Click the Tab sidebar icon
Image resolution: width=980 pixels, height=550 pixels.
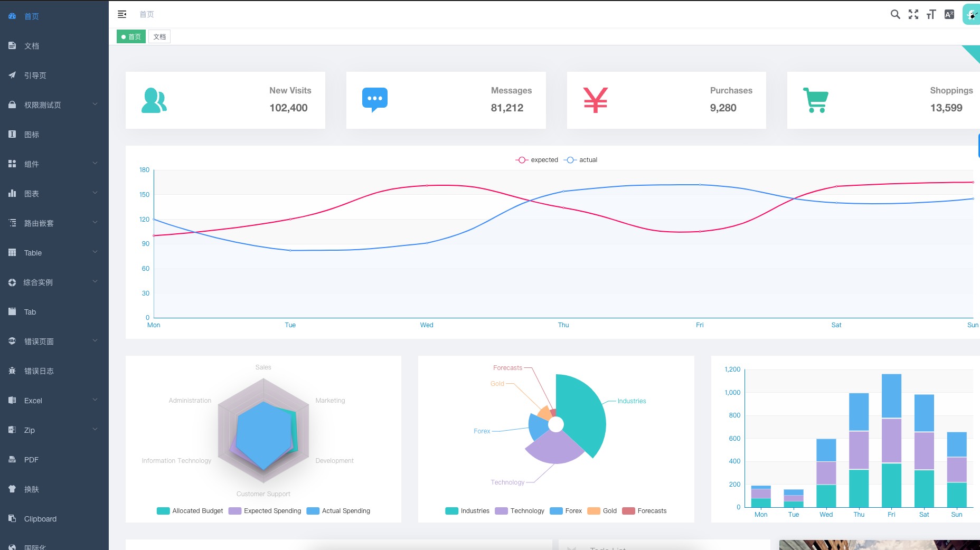(x=12, y=312)
